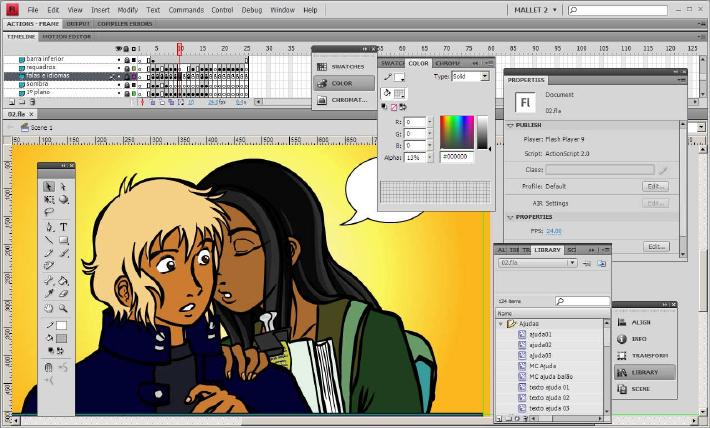Select the 3D Rotation tool
This screenshot has height=428, width=710.
click(63, 200)
